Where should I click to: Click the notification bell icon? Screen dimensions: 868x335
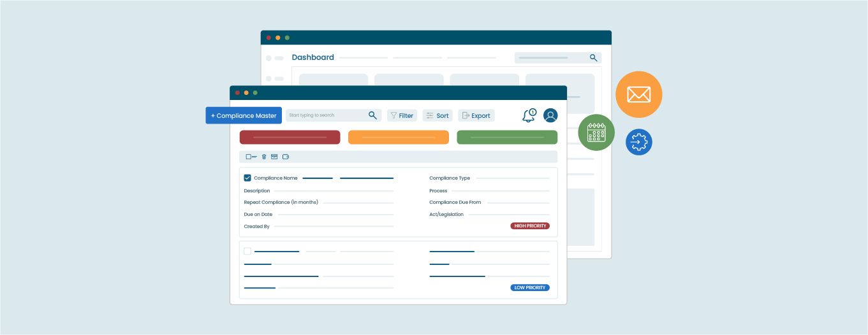529,116
